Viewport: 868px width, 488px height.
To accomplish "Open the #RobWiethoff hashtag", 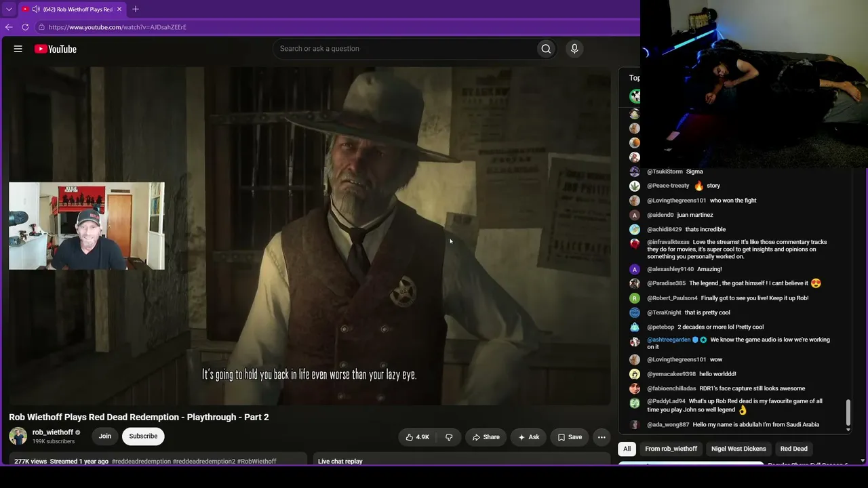I will 257,462.
